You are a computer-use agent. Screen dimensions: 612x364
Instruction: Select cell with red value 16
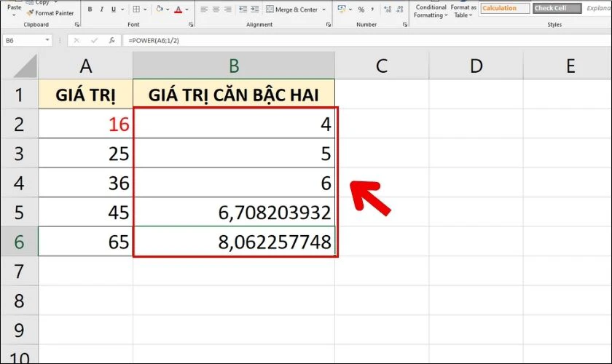[x=85, y=124]
